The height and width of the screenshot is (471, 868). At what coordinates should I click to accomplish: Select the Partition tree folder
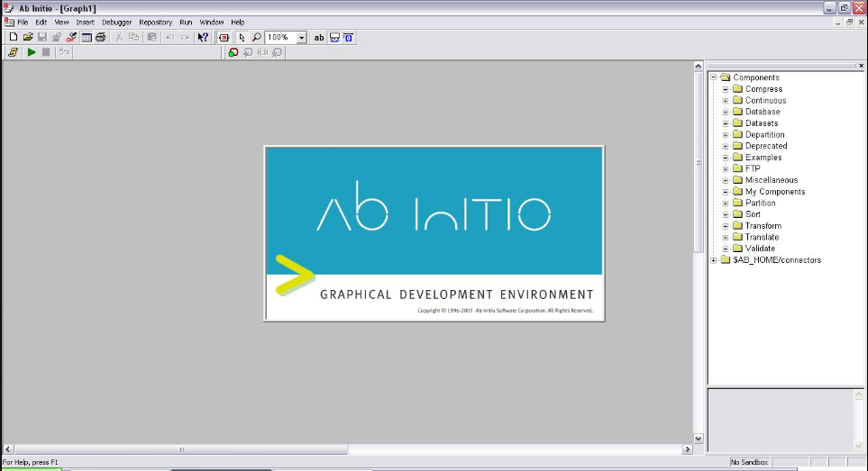(760, 203)
